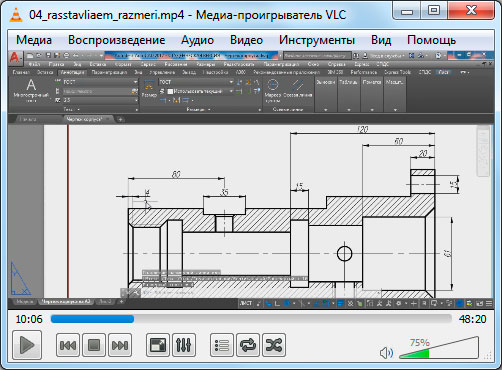Set volume on the 75% volume slider
This screenshot has width=502, height=370.
tap(439, 348)
